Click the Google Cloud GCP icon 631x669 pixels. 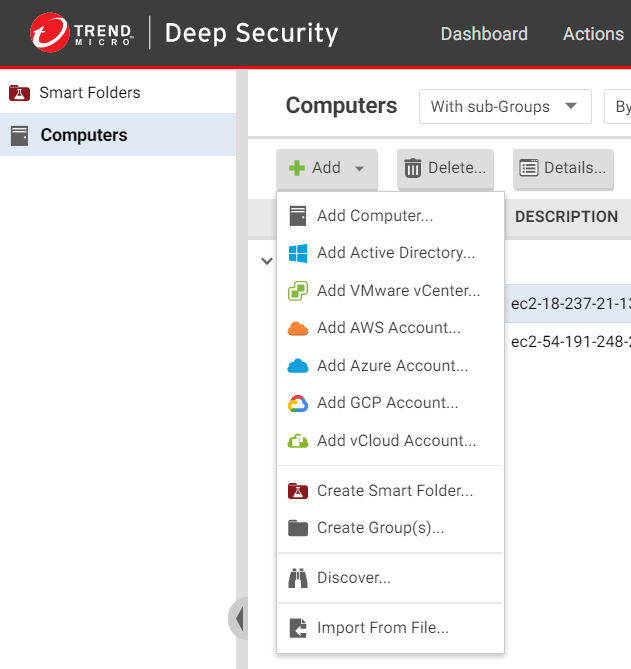pos(297,403)
